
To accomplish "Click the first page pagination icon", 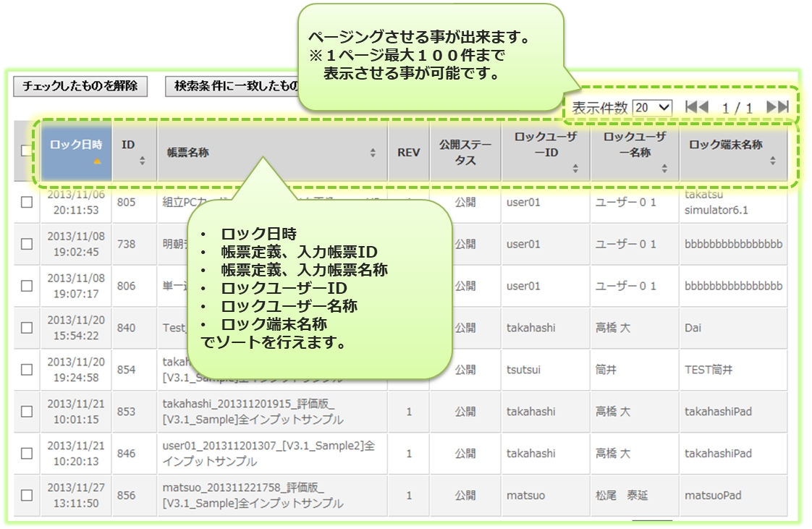I will pos(696,107).
